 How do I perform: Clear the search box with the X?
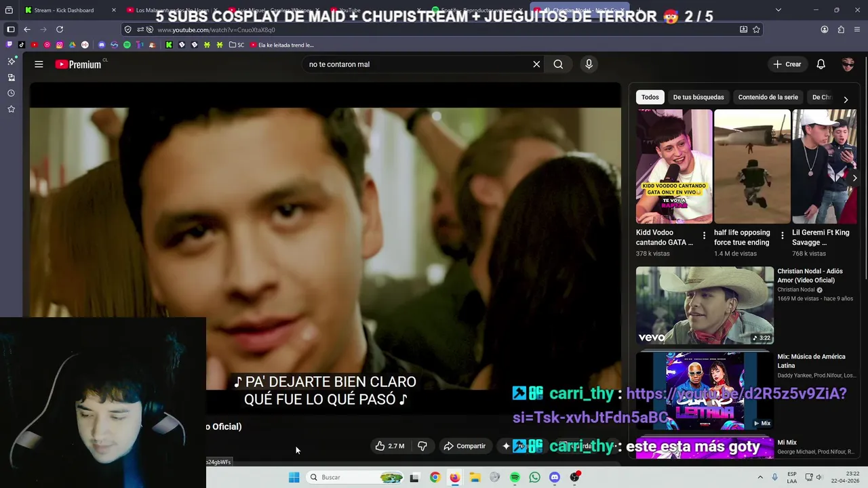[536, 64]
